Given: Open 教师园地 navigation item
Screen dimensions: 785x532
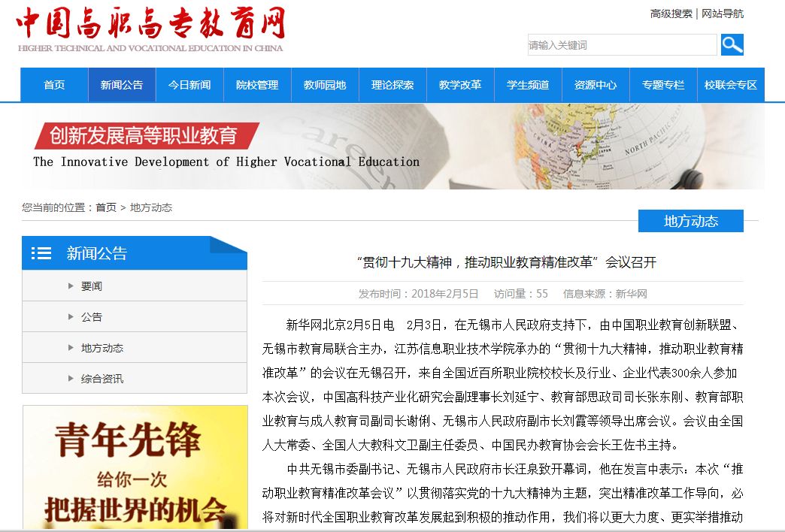Looking at the screenshot, I should (x=325, y=85).
